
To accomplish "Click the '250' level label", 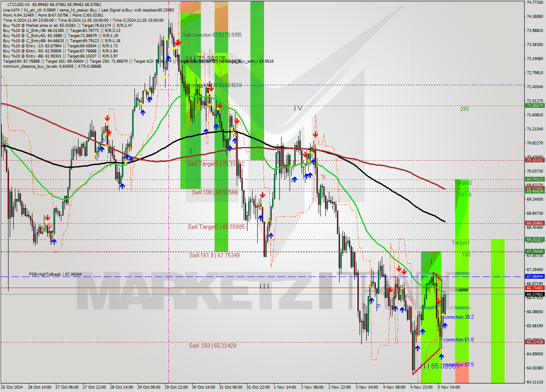I will [465, 109].
